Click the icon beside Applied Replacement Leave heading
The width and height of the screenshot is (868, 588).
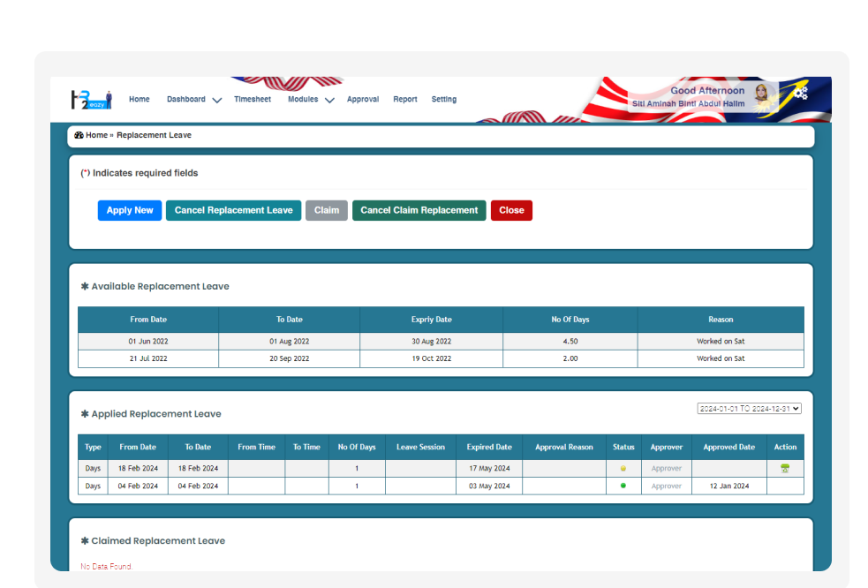click(x=84, y=414)
